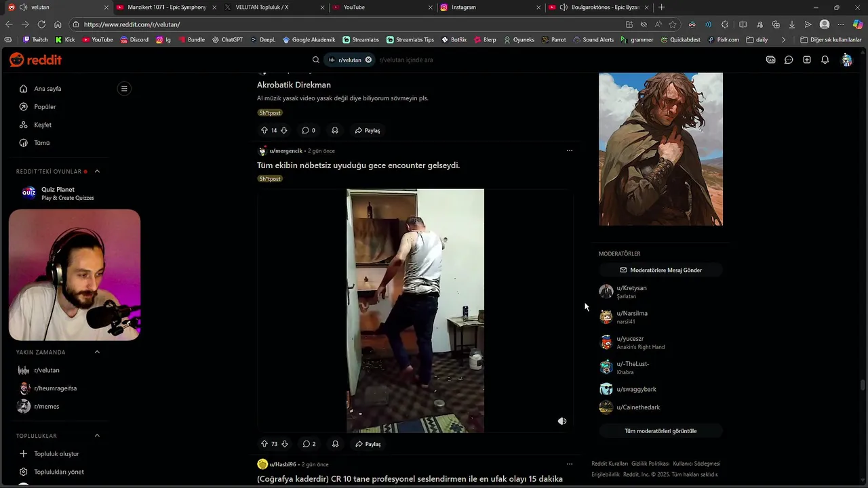This screenshot has height=488, width=868.
Task: Open moderator u/yuceszr profile
Action: (630, 338)
